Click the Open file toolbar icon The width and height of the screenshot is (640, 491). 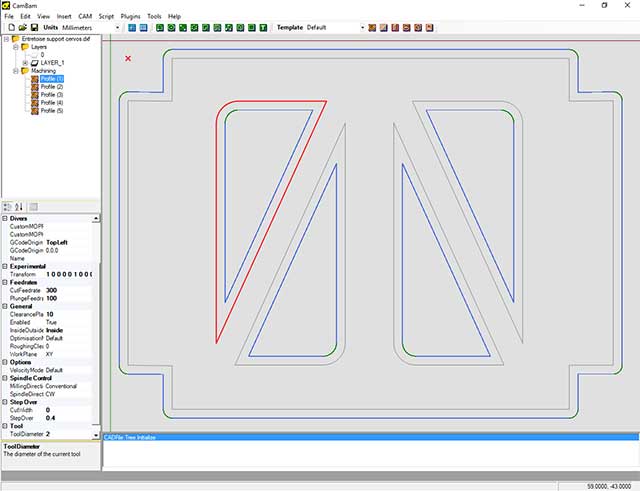[x=19, y=28]
